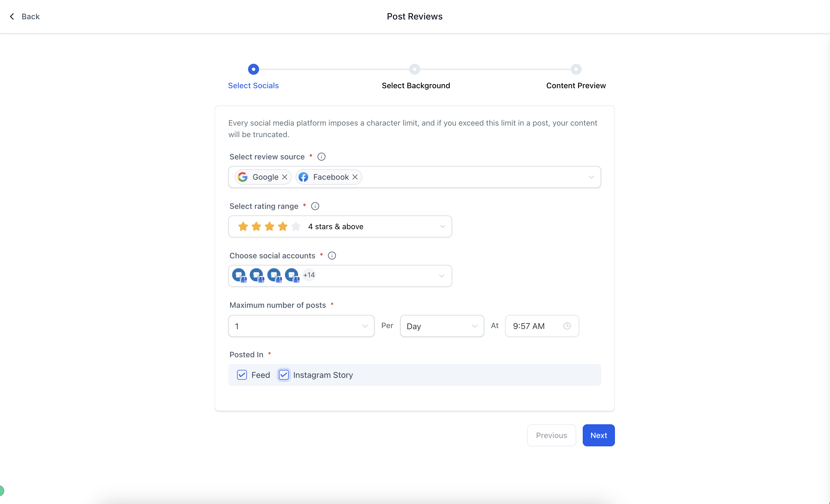The width and height of the screenshot is (830, 504).
Task: Toggle the Feed checkbox on
Action: (x=242, y=375)
